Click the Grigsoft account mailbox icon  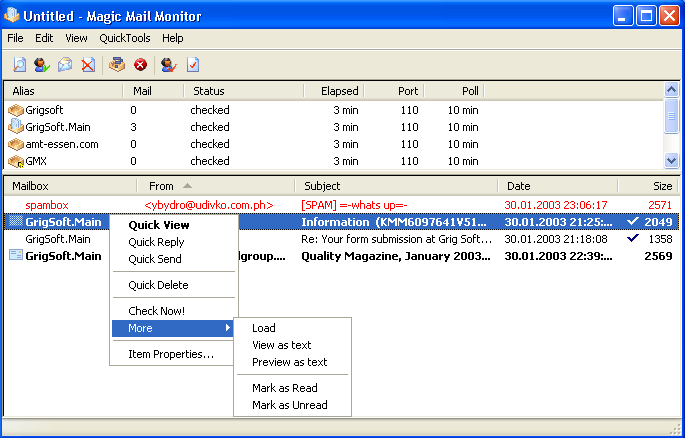tap(16, 110)
